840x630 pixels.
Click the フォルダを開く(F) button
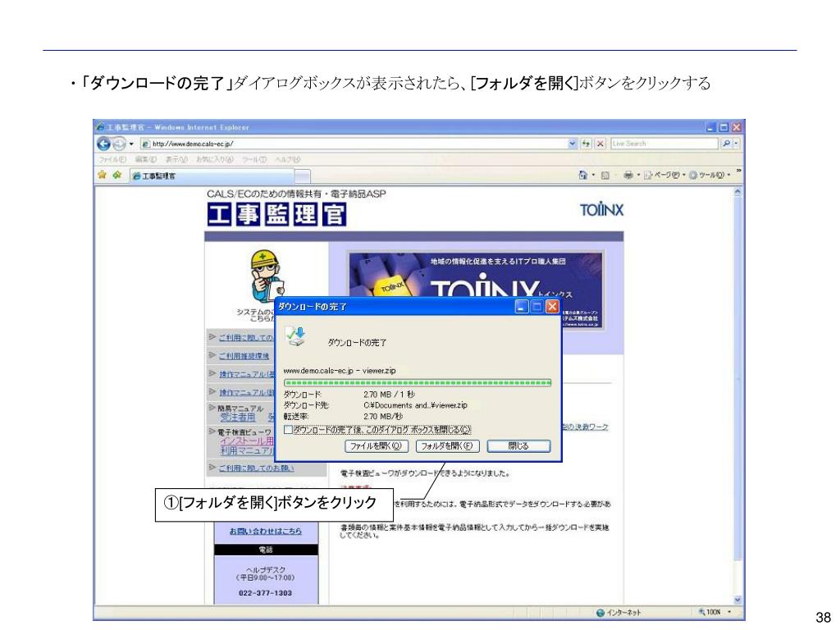click(447, 445)
